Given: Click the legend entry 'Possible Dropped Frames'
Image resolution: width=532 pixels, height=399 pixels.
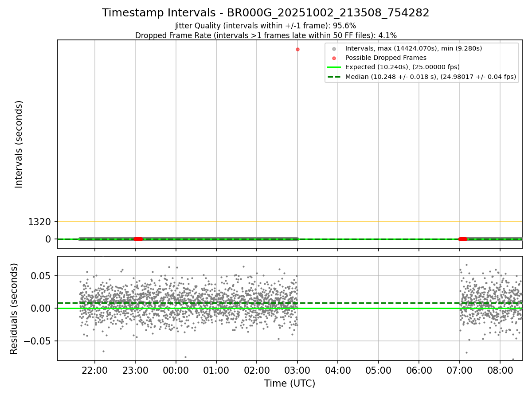Looking at the screenshot, I should pos(386,58).
